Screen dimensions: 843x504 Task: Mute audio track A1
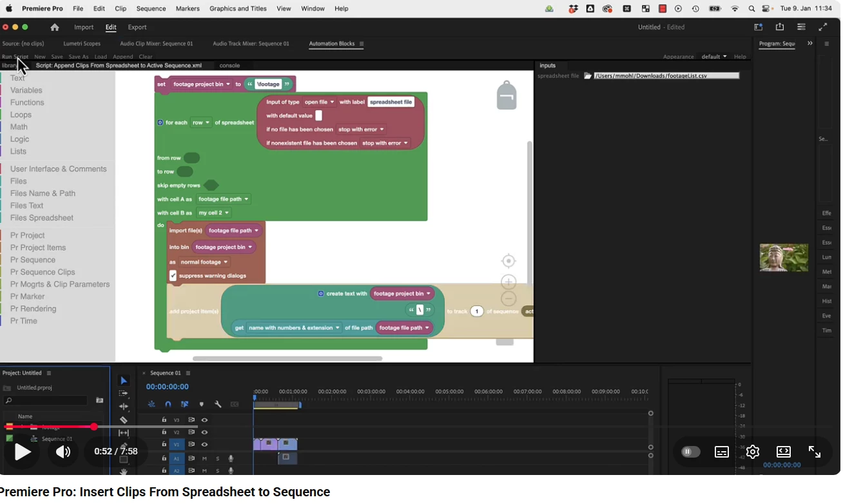(x=204, y=459)
